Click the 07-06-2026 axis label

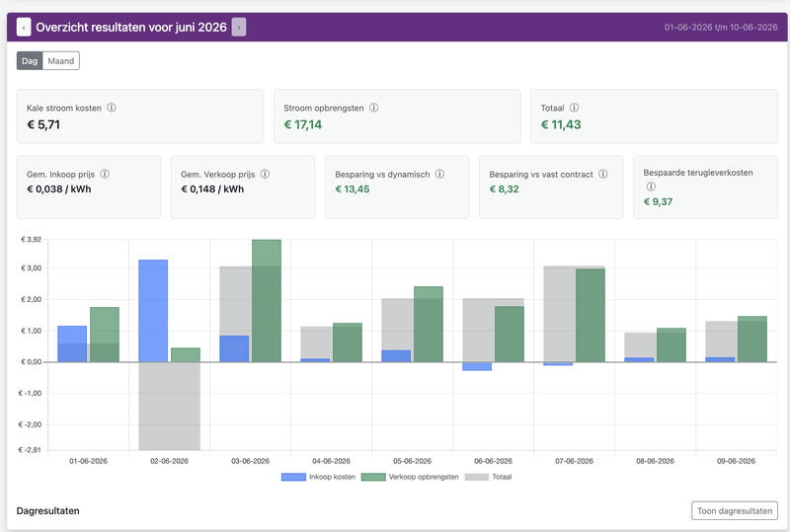pos(574,461)
